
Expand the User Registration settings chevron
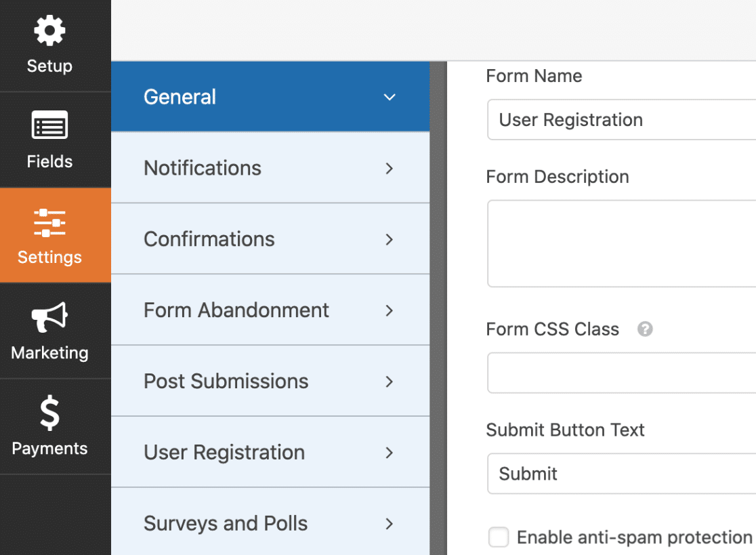[390, 452]
